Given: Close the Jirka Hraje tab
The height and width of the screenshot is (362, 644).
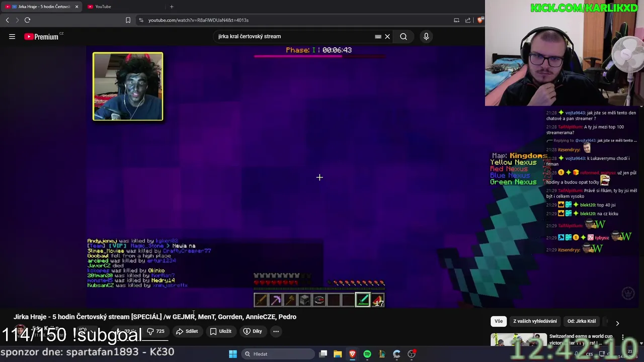Looking at the screenshot, I should point(76,7).
